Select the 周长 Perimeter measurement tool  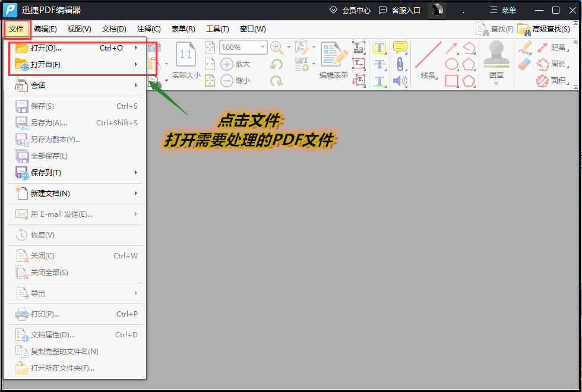[x=552, y=64]
